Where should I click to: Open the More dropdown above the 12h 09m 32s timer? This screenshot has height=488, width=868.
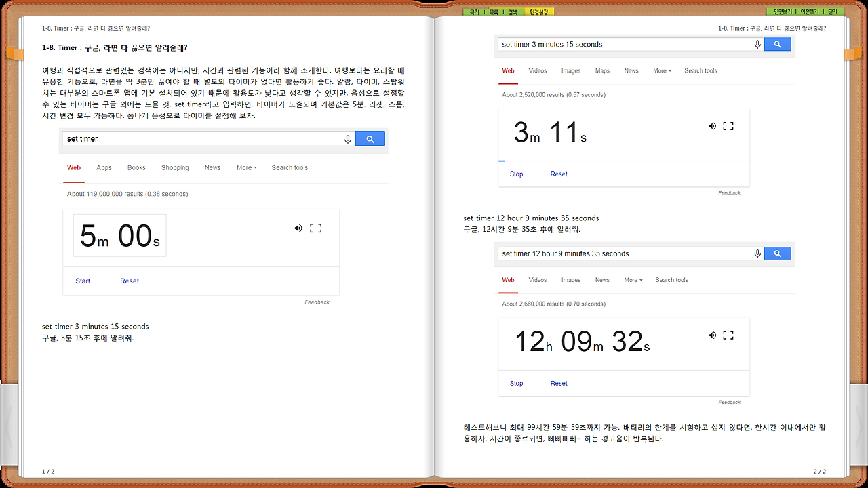point(633,280)
